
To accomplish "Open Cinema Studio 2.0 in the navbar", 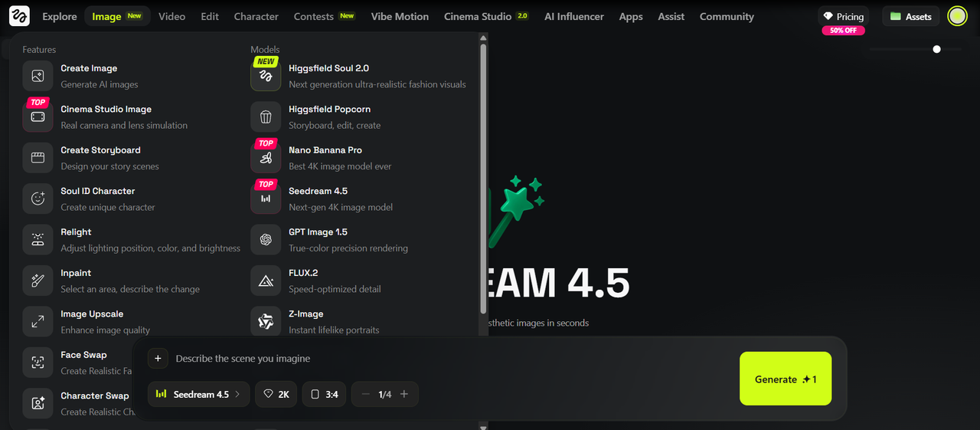I will tap(486, 16).
